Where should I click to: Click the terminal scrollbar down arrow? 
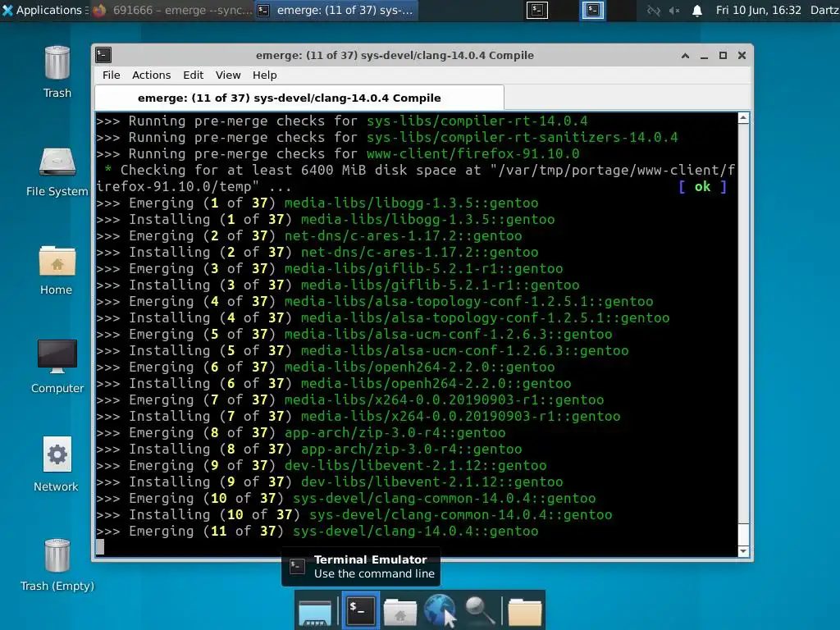pos(743,551)
